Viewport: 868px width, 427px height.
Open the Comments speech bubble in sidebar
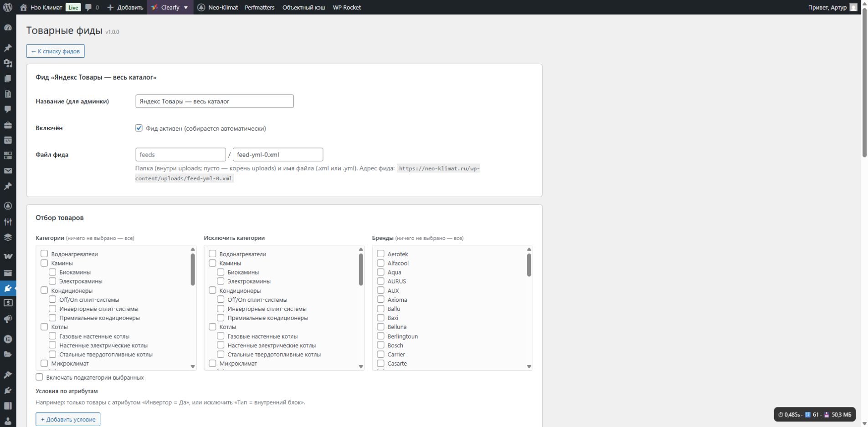8,109
